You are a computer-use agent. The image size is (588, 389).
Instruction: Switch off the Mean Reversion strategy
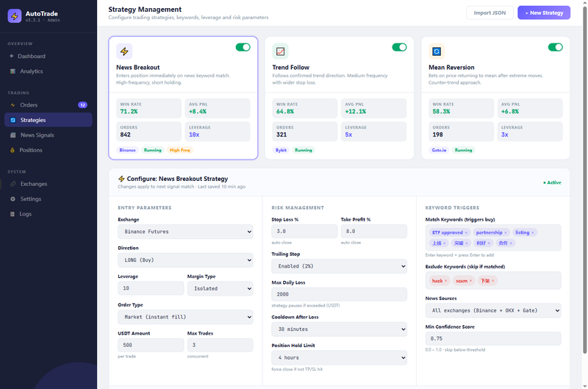(x=555, y=47)
